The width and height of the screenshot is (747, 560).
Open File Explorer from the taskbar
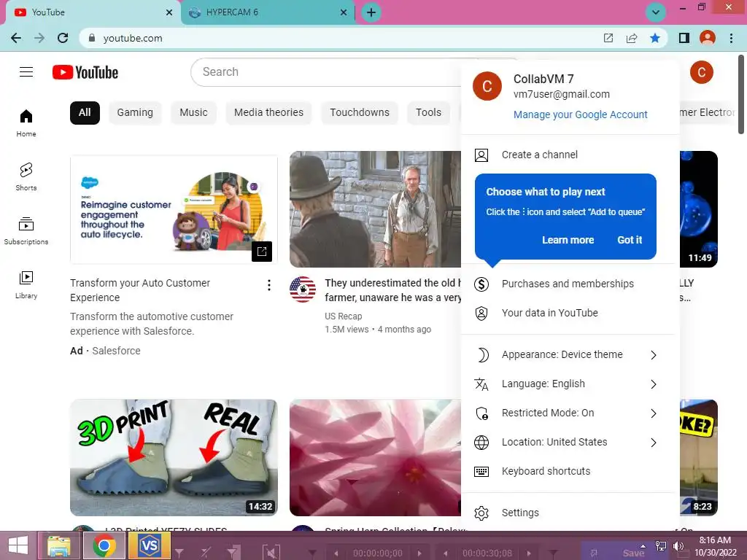pyautogui.click(x=59, y=545)
